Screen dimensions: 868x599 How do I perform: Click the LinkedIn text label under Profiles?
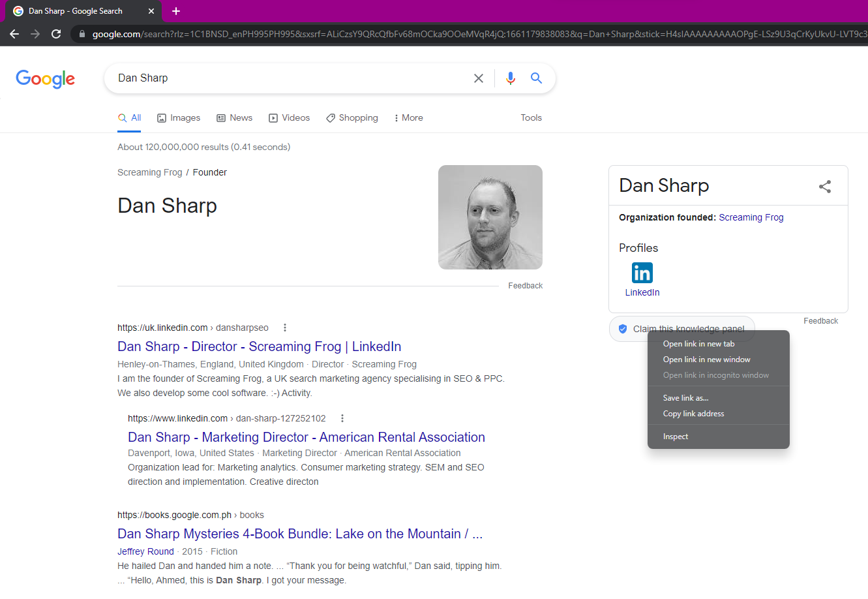pos(642,292)
